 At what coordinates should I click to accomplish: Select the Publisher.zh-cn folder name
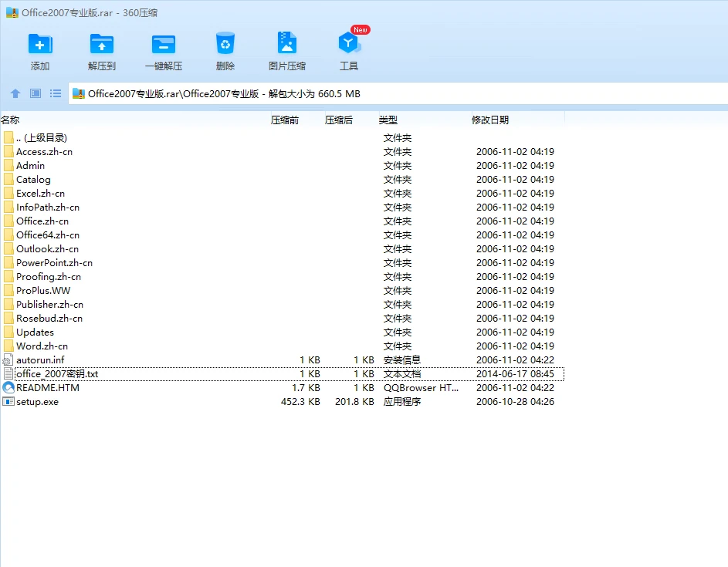pos(49,305)
